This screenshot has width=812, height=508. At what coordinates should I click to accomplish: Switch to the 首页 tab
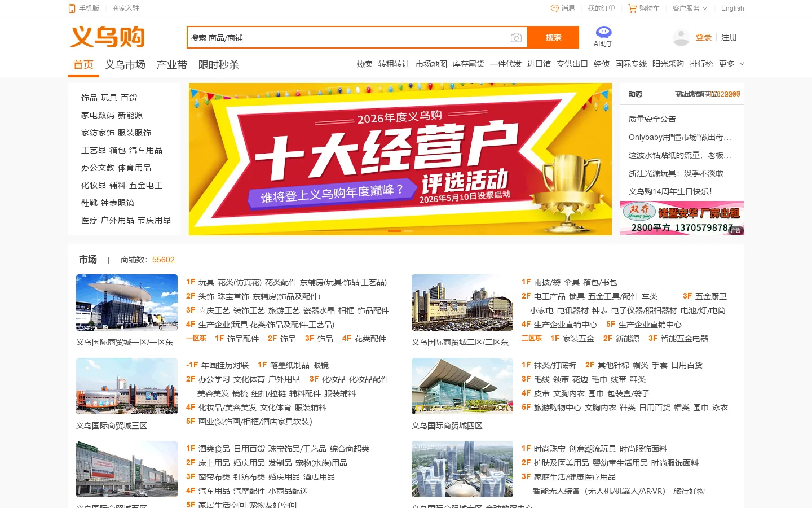pyautogui.click(x=83, y=65)
